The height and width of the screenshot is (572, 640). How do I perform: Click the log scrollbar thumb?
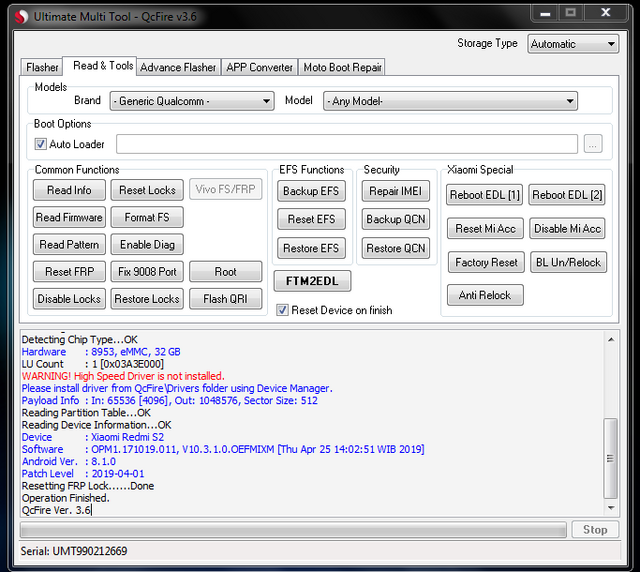click(611, 458)
